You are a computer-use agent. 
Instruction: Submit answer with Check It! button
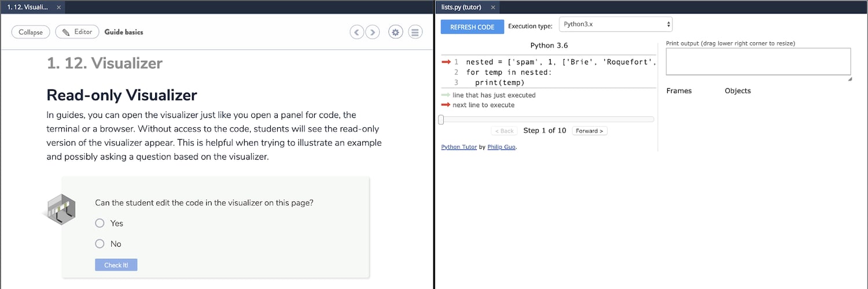pos(116,265)
